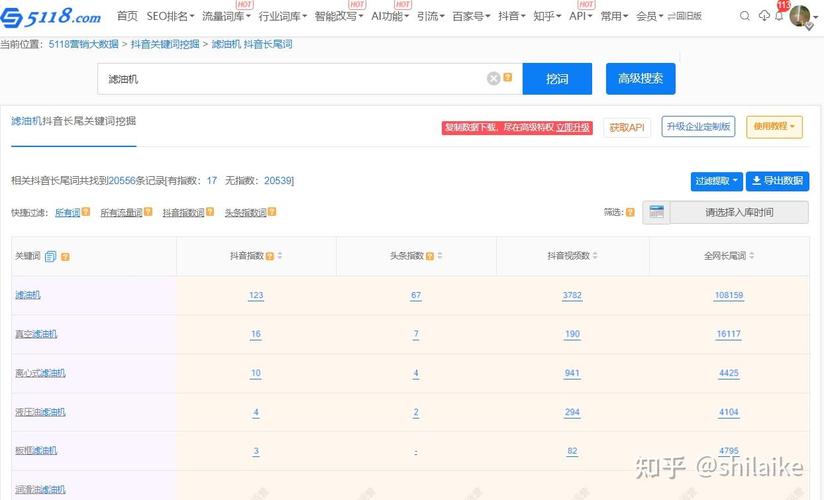Open the 行业词库 dropdown menu
The image size is (824, 500).
[282, 16]
